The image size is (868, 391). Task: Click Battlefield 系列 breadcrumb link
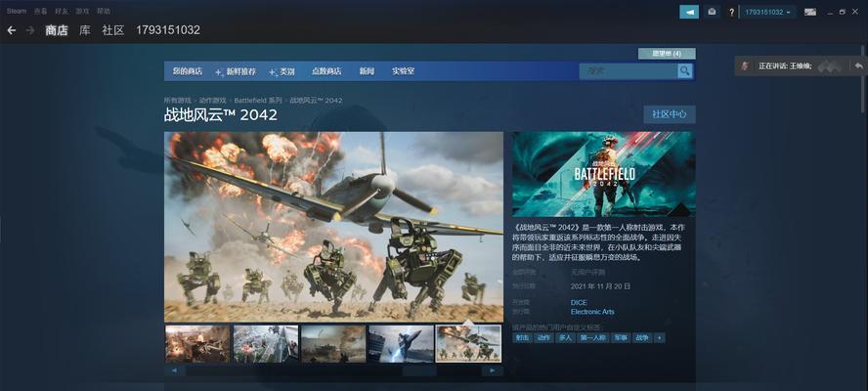258,101
